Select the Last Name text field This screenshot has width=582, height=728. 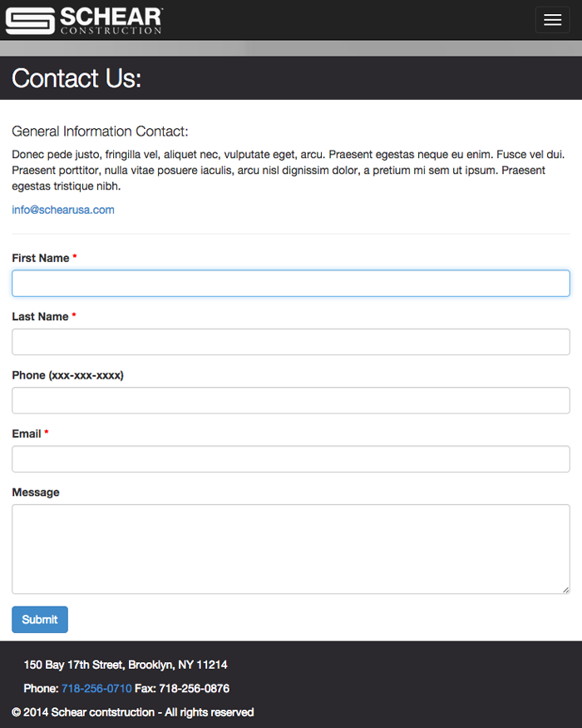click(x=291, y=342)
